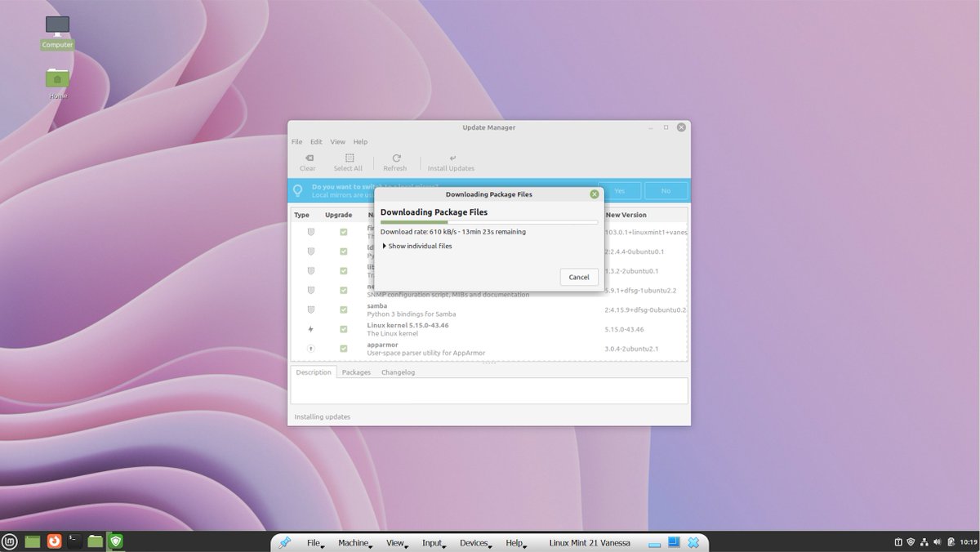Toggle the apparmor upgrade checkbox
Screen dimensions: 980x552
[343, 348]
